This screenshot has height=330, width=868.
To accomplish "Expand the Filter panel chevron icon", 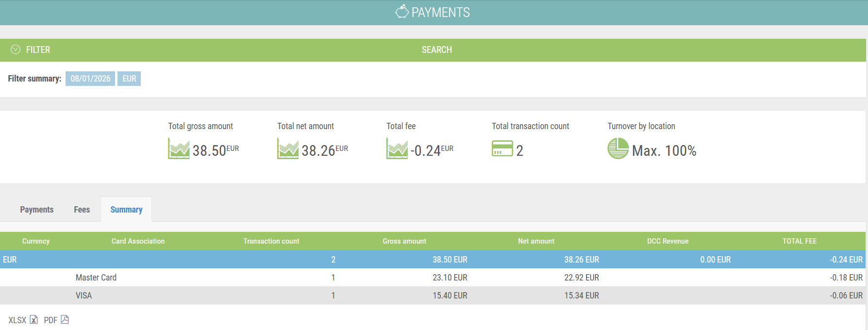I will [x=16, y=49].
